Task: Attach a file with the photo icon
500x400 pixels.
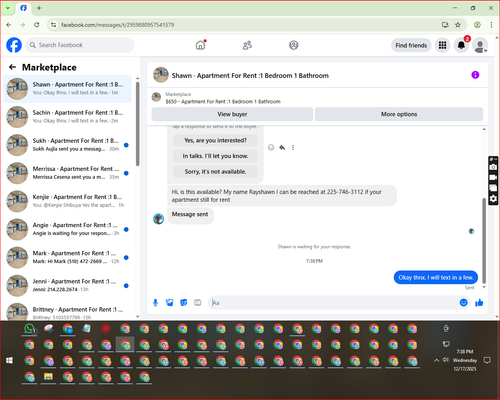Action: (170, 303)
